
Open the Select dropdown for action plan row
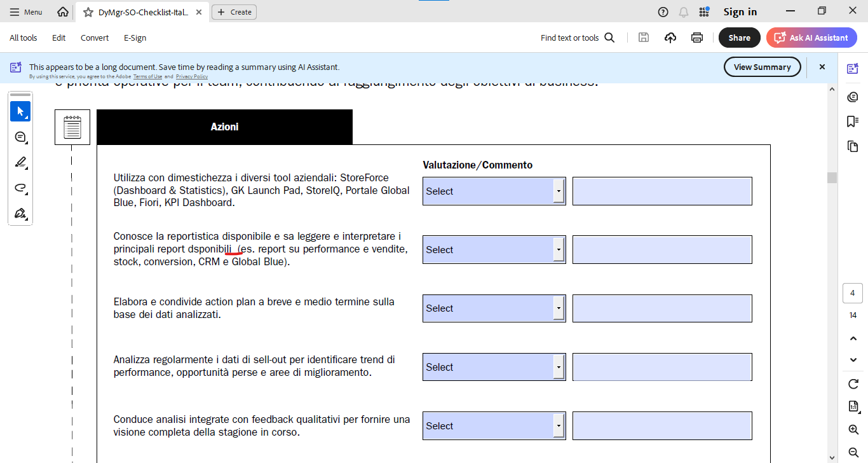[x=559, y=308]
